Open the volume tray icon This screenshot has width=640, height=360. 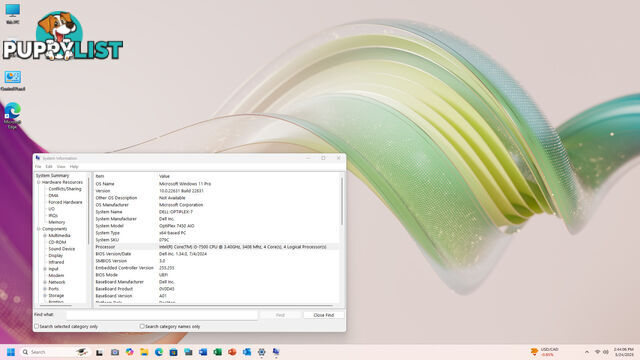(606, 352)
